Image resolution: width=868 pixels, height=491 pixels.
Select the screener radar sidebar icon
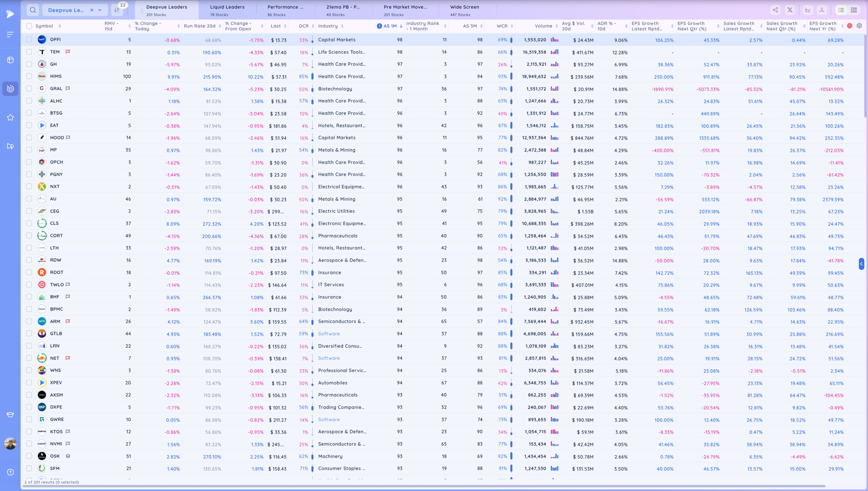tap(10, 89)
